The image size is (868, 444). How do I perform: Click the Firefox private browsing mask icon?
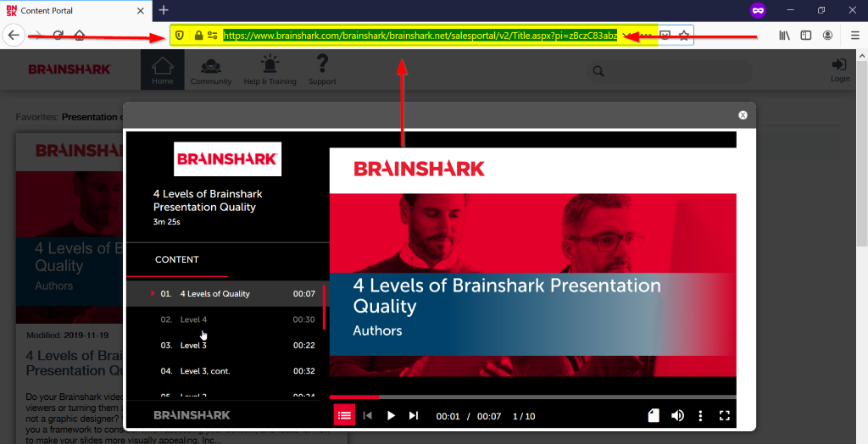[758, 10]
